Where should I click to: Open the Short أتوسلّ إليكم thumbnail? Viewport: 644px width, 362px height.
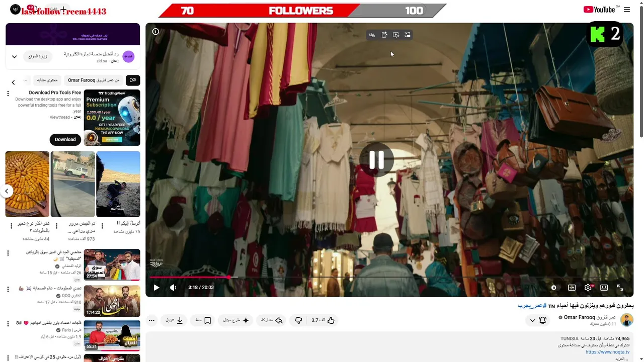118,184
